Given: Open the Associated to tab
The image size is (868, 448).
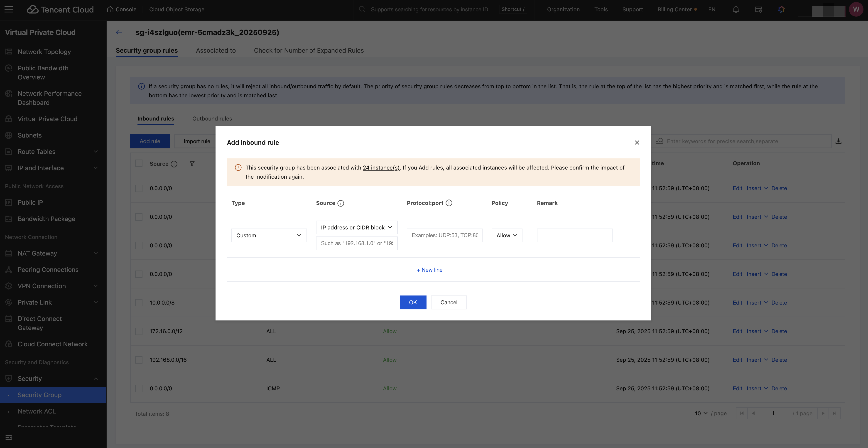Looking at the screenshot, I should pos(216,51).
